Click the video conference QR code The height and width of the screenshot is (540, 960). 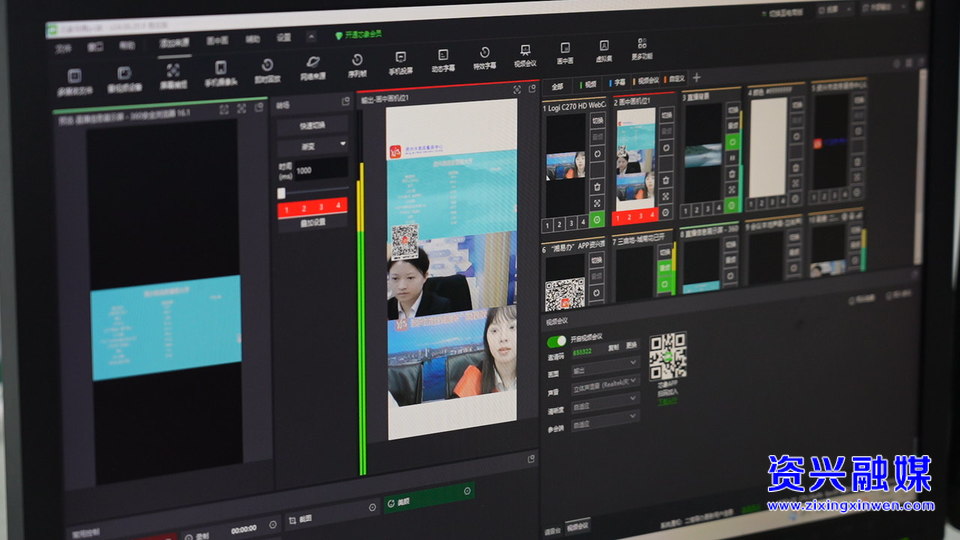[667, 357]
